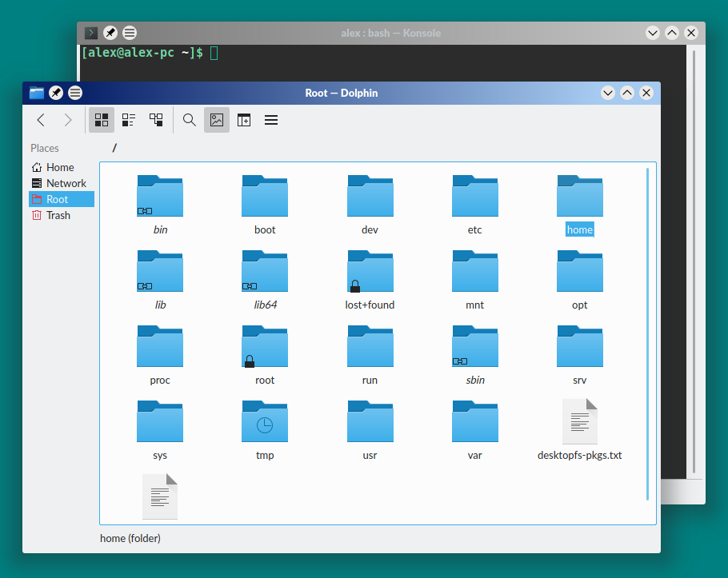Go forward using the Dolphin forward arrow
Viewport: 728px width, 578px height.
point(68,120)
